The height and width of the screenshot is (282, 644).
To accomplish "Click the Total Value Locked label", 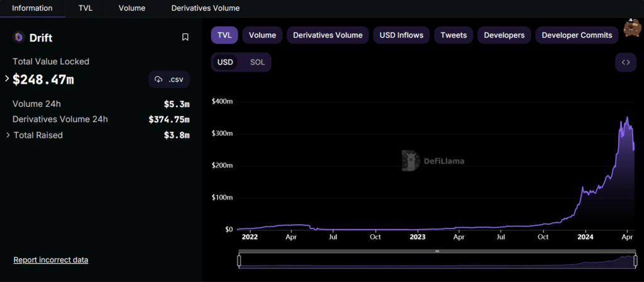I will click(x=51, y=61).
